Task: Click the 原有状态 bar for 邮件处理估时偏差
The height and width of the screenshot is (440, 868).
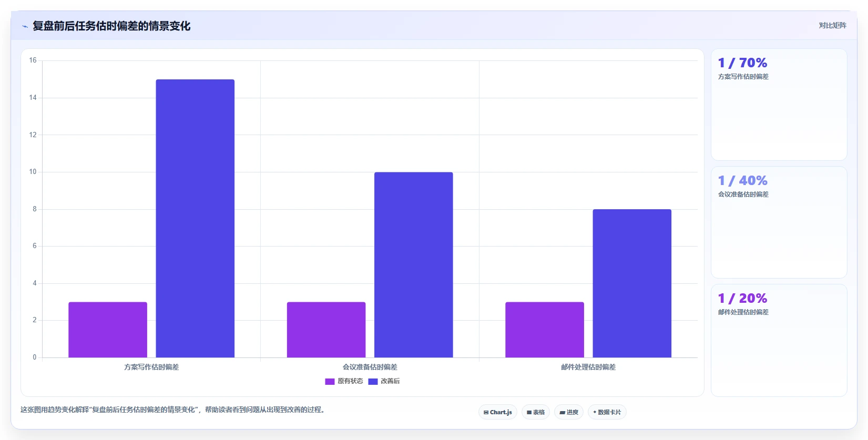Action: [x=545, y=330]
